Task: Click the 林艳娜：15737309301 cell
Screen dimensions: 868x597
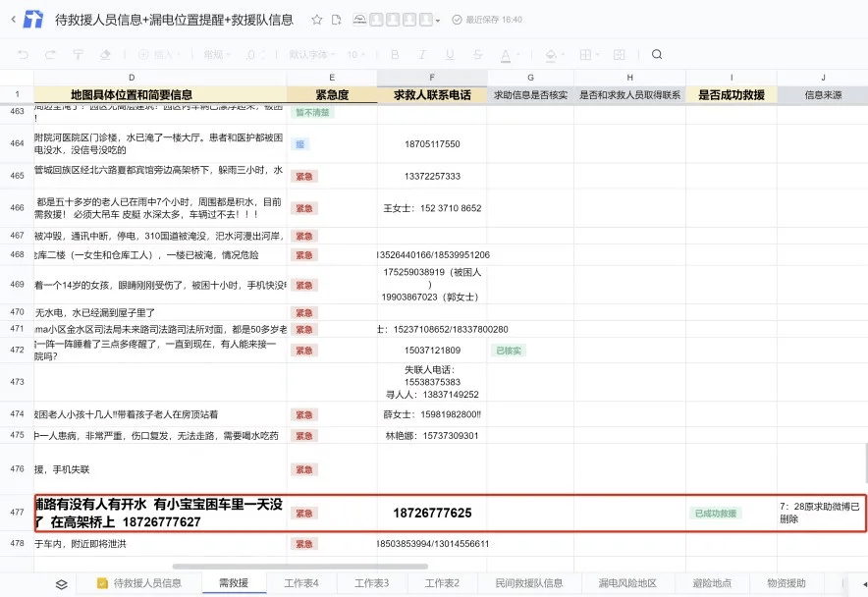Action: [x=432, y=436]
